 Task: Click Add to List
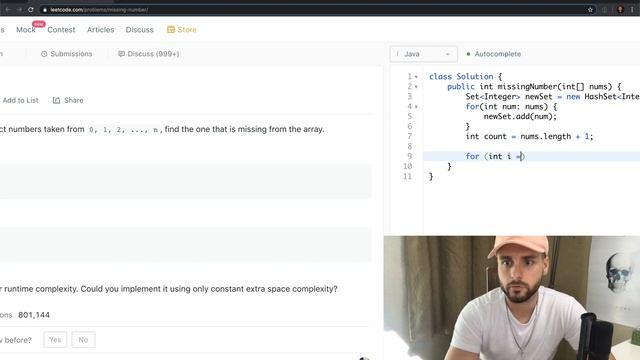pos(20,100)
